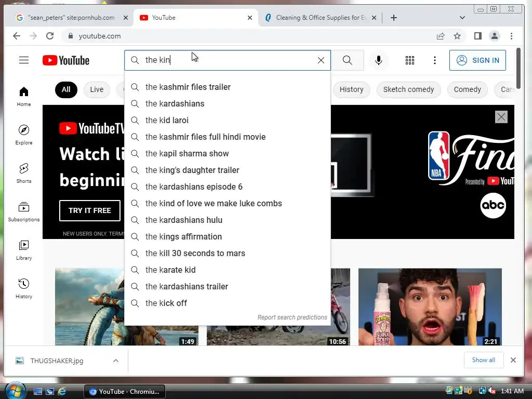Choose suggestion 'the king's daughter trailer'

(228, 170)
